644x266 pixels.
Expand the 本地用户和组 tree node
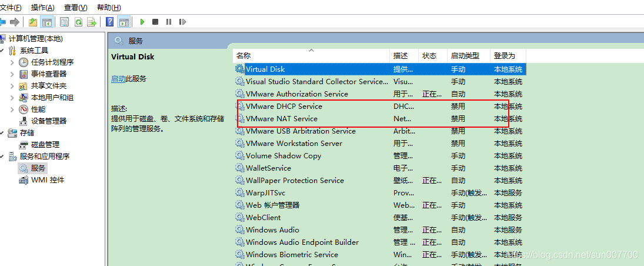pyautogui.click(x=12, y=98)
